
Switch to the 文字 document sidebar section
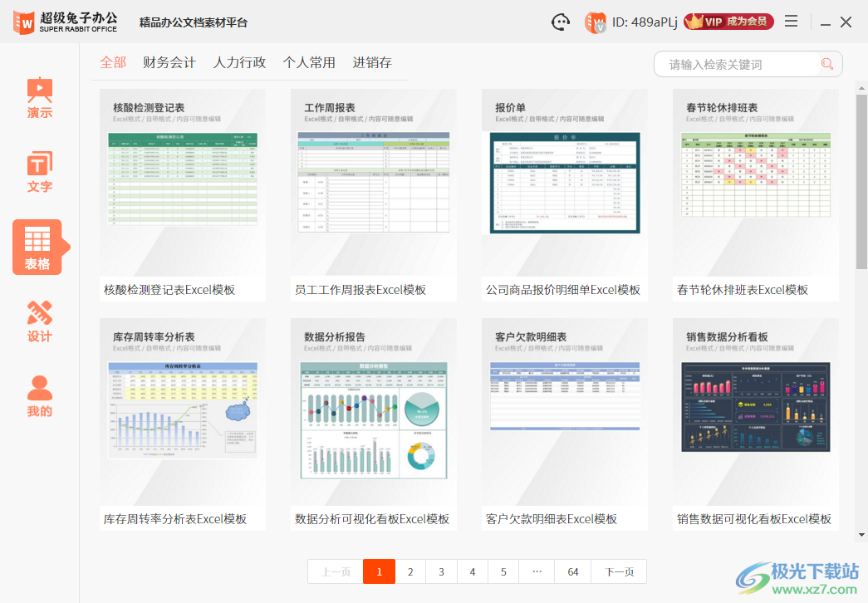(39, 172)
